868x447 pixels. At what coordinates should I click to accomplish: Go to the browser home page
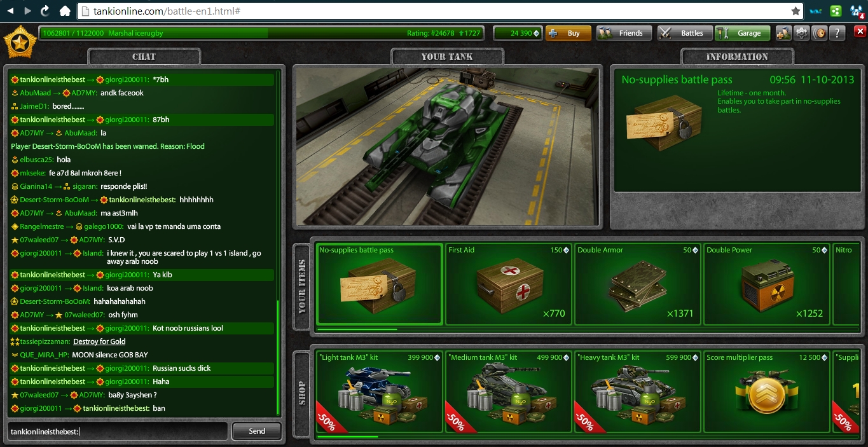coord(64,11)
